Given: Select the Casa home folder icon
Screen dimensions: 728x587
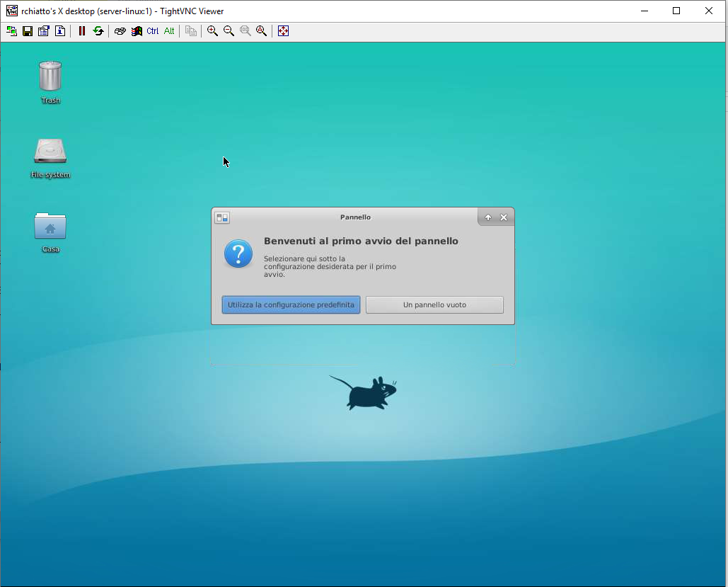Looking at the screenshot, I should pyautogui.click(x=50, y=232).
